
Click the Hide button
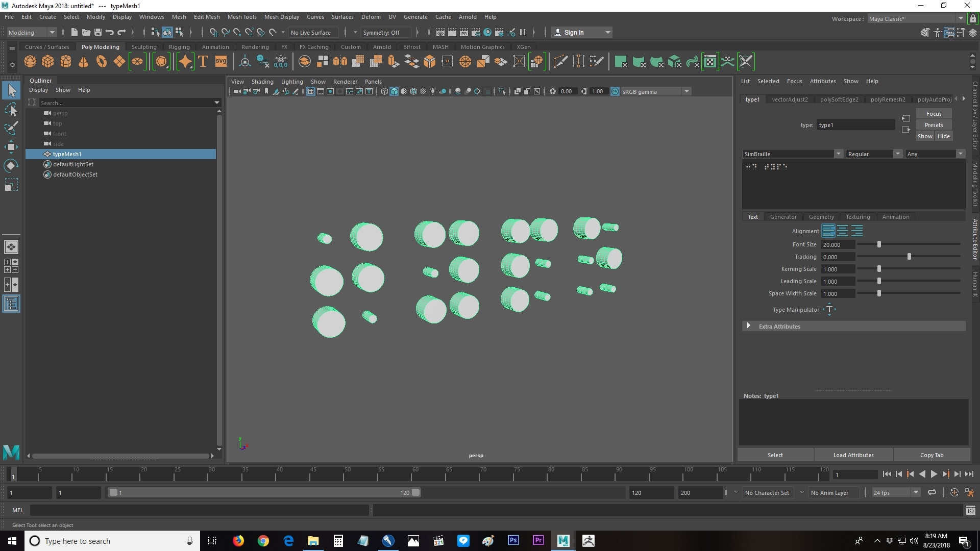[x=943, y=136]
